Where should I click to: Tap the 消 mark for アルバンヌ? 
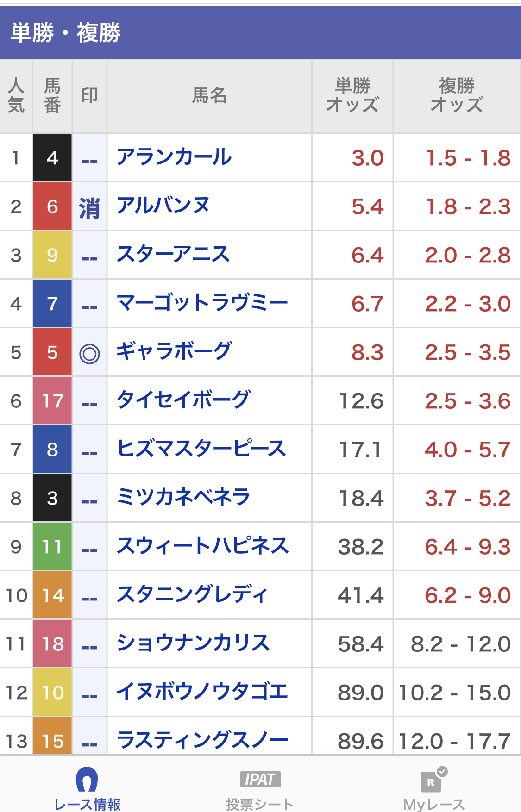(x=89, y=207)
